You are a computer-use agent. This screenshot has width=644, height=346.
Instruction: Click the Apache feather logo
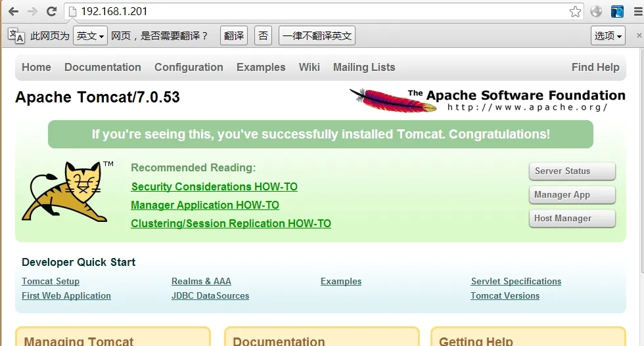click(393, 100)
